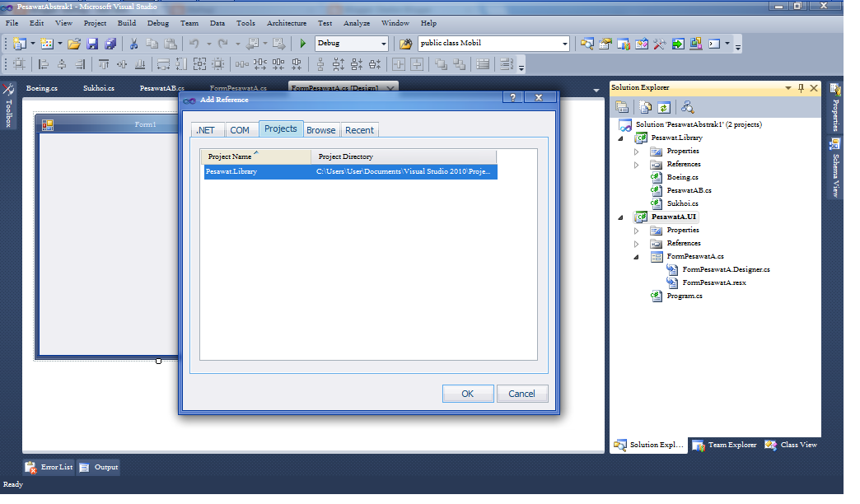Click the Align Tops layout icon
860x504 pixels.
[104, 64]
